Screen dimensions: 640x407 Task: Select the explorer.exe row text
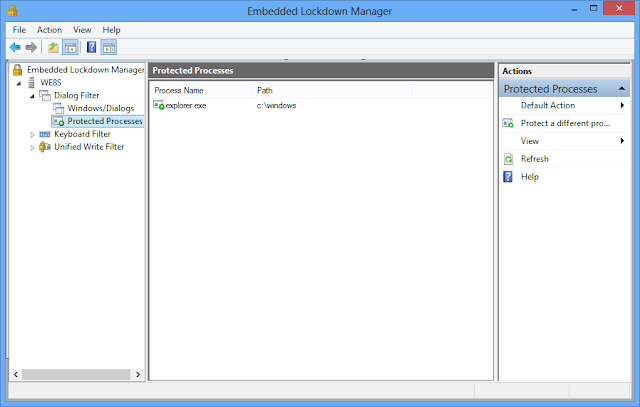(186, 105)
